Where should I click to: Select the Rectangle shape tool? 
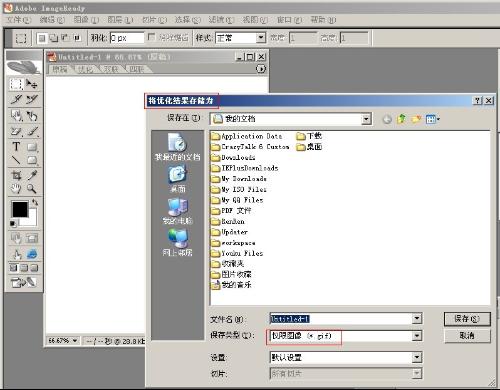coord(32,146)
